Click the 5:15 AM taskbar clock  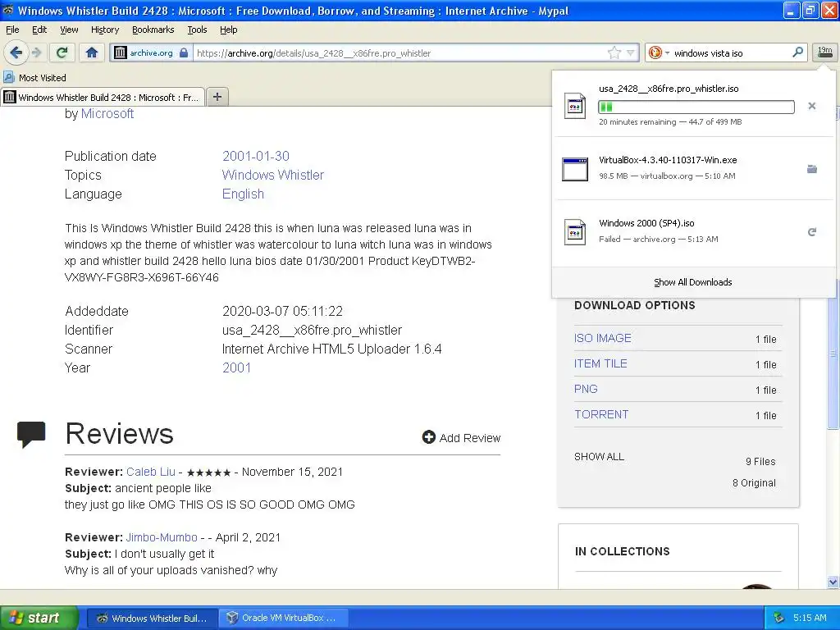coord(810,618)
